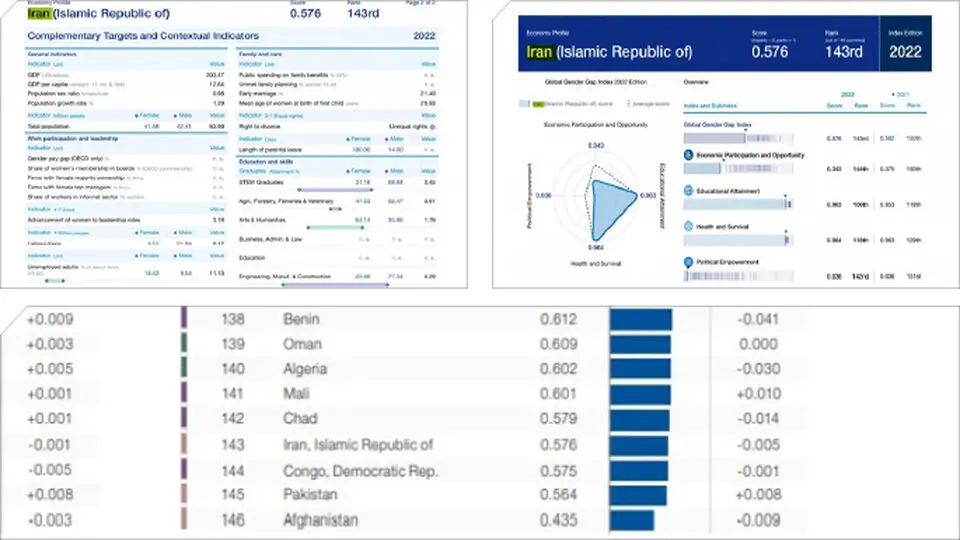Click the 2022 Index Edition box

pos(905,44)
